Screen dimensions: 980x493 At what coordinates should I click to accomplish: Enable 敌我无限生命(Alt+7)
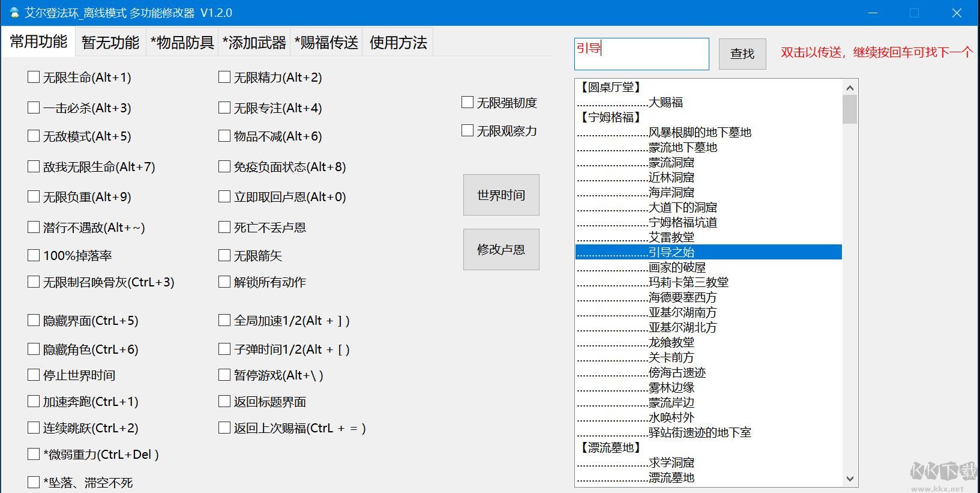coord(34,166)
